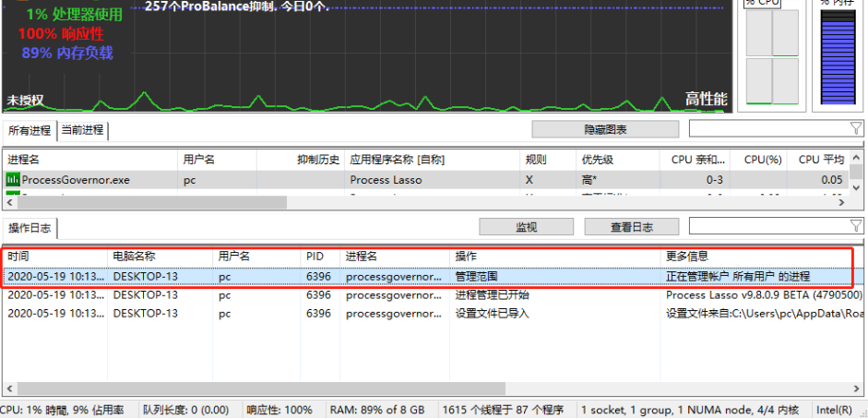Screen dimensions: 868x419
Task: Sort by CPU 亲和 column header
Action: [x=695, y=160]
